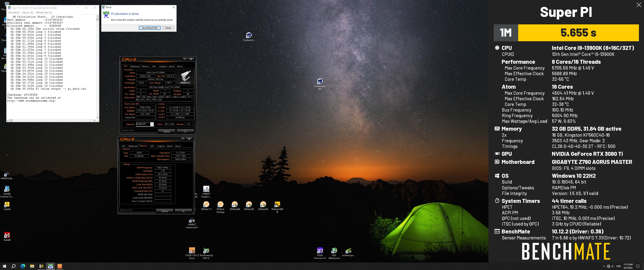Open the HWBOTx265 desktop shortcut

7,175
